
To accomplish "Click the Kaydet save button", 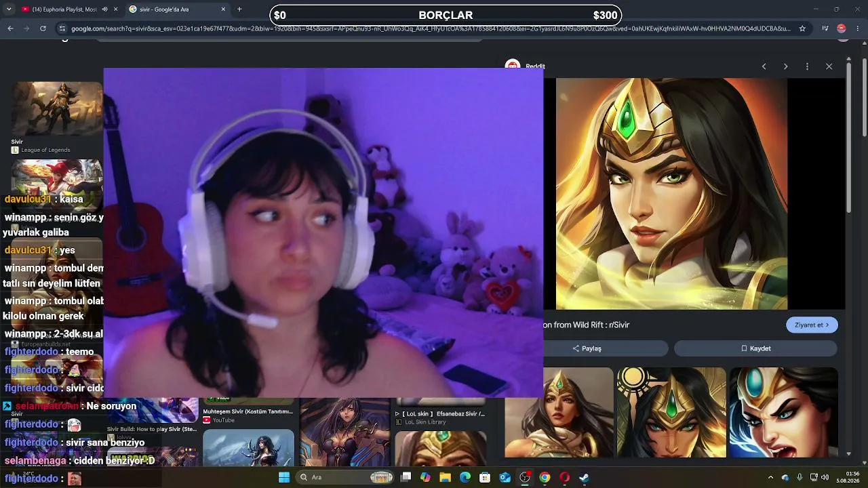I will tap(755, 348).
